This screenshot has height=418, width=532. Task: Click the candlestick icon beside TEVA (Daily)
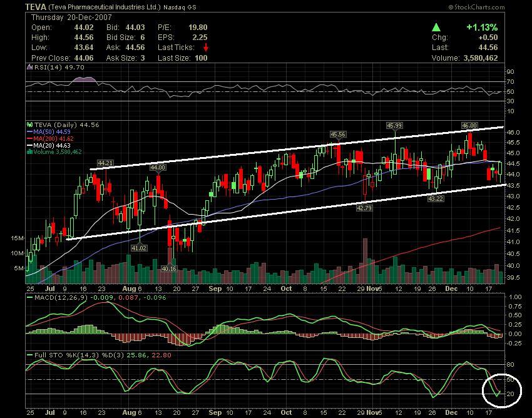click(29, 125)
